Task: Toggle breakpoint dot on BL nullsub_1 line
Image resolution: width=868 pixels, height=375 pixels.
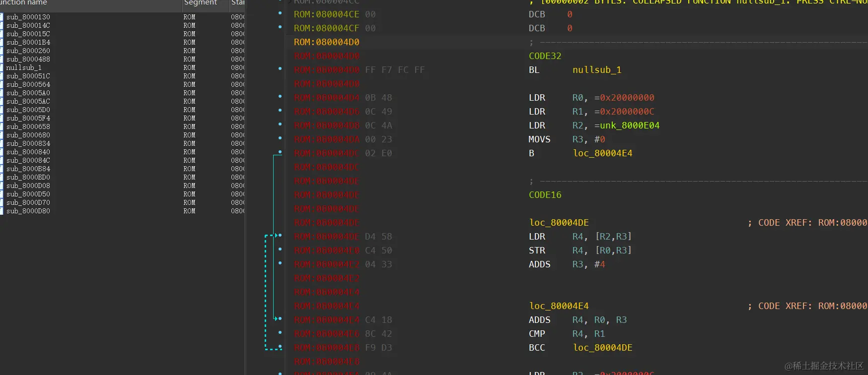Action: point(280,68)
